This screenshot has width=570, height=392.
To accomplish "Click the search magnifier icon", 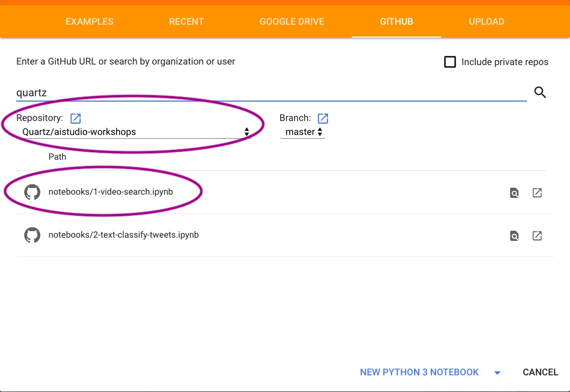I will click(x=540, y=92).
